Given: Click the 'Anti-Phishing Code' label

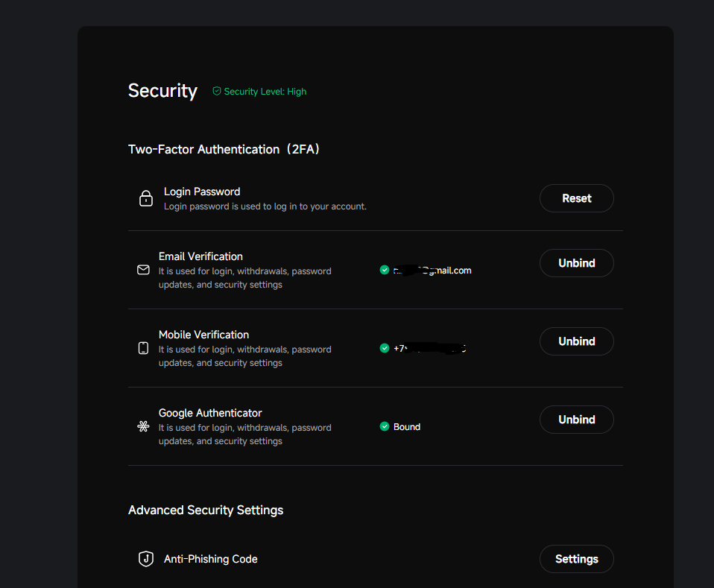Looking at the screenshot, I should coord(210,559).
